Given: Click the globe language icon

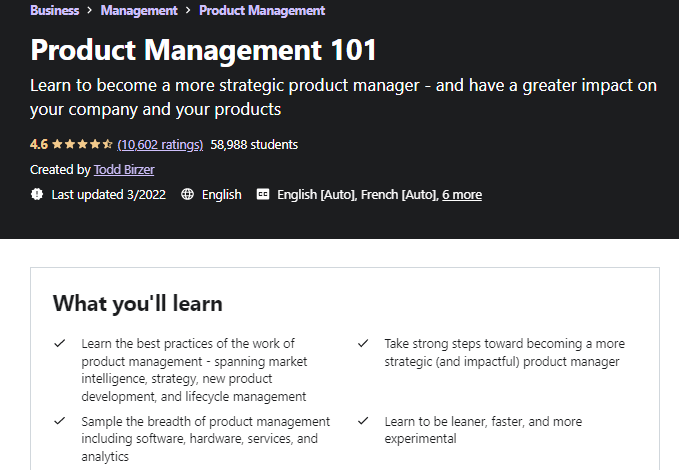Looking at the screenshot, I should [187, 194].
